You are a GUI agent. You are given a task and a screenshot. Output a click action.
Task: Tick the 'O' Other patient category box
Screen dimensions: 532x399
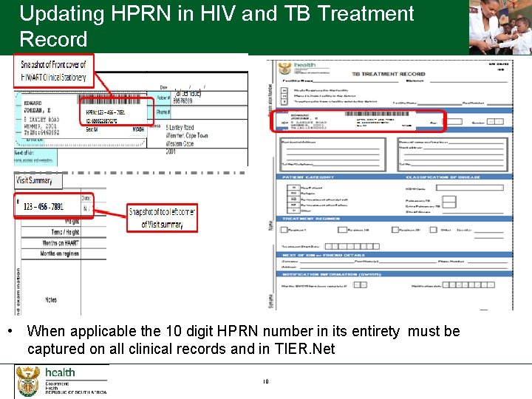click(x=293, y=210)
